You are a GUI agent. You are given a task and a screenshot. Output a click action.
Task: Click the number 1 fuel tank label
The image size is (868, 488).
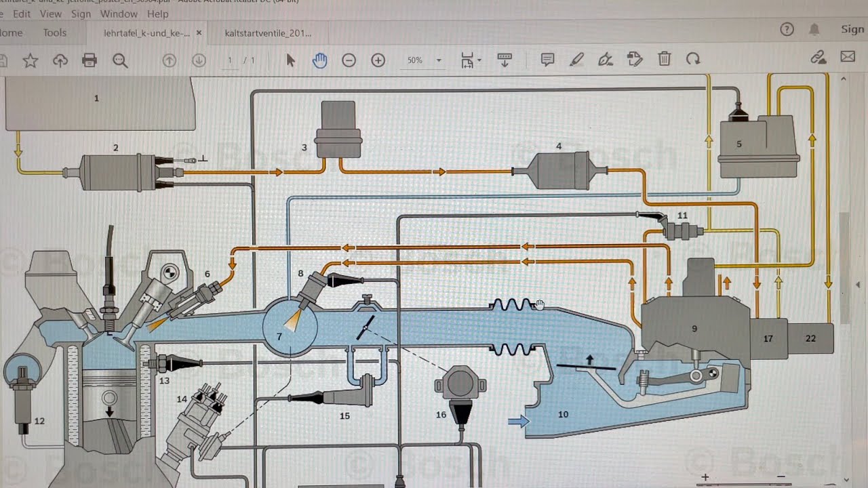pyautogui.click(x=96, y=98)
